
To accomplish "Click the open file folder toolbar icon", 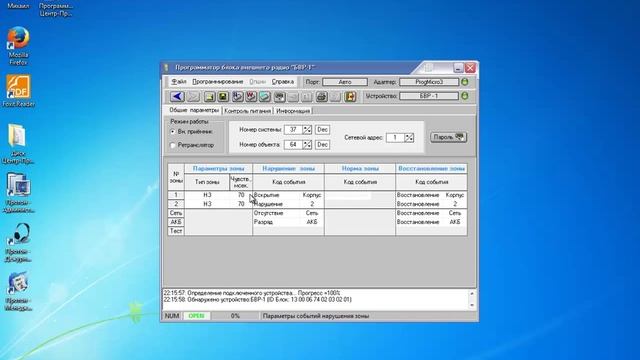I will pos(209,96).
